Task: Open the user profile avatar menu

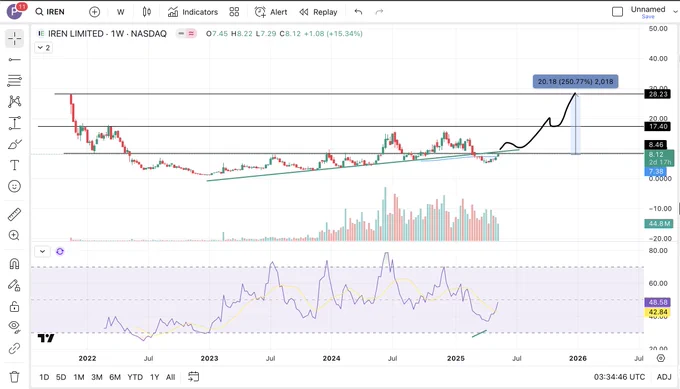Action: 15,11
